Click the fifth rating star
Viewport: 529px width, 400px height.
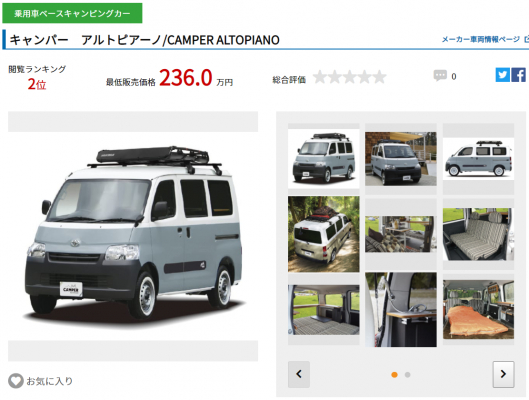[379, 77]
